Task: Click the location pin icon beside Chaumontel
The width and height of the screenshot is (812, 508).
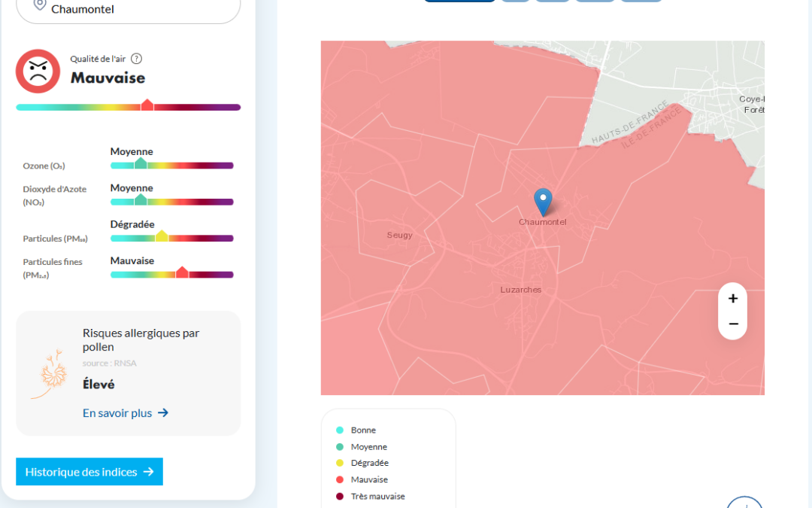Action: [x=39, y=5]
